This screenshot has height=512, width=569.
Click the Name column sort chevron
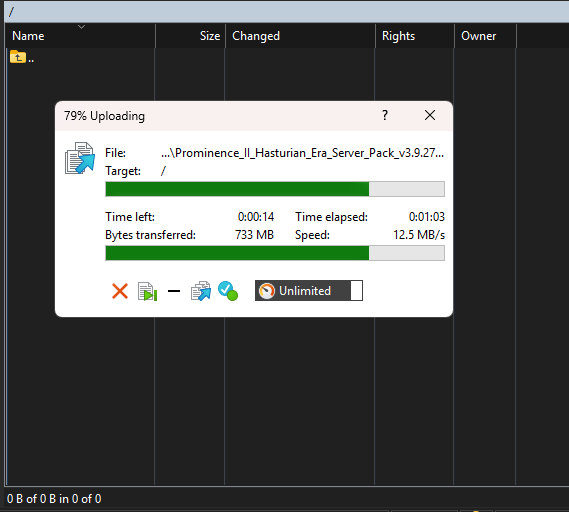coord(82,27)
